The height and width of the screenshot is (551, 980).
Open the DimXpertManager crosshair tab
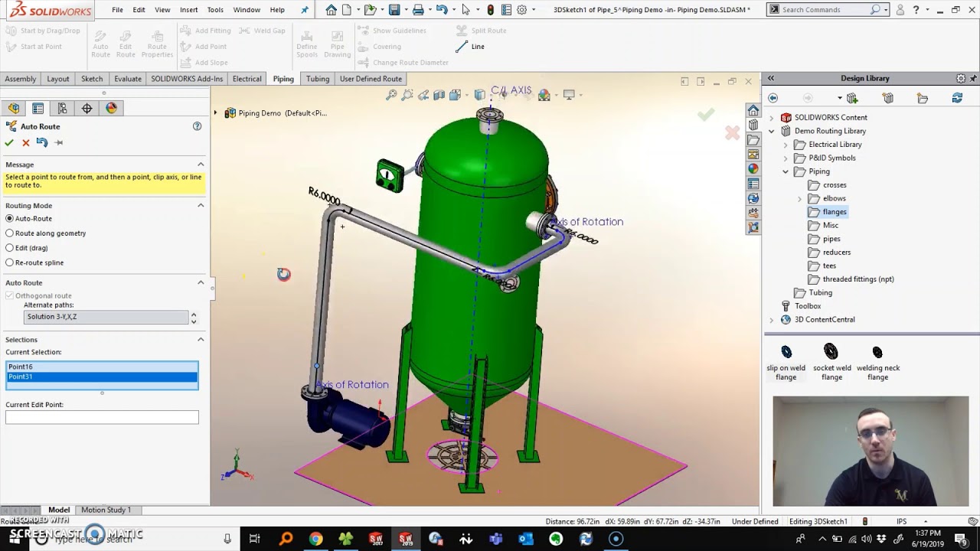tap(87, 108)
